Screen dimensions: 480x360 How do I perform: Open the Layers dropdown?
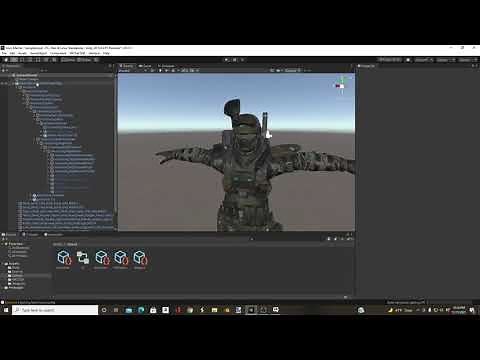click(x=446, y=60)
